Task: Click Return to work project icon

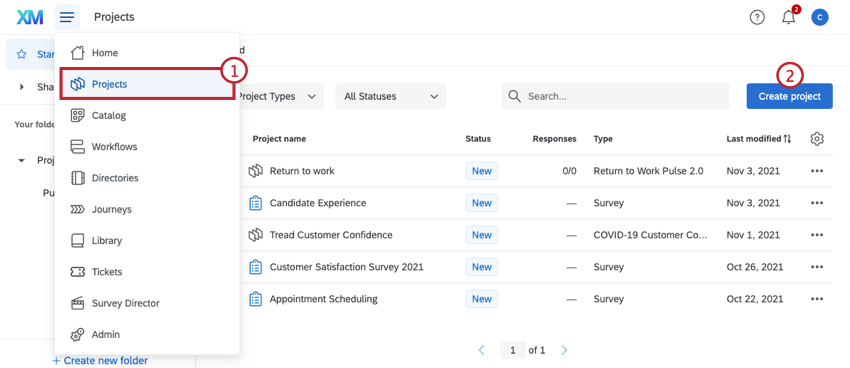Action: click(255, 171)
